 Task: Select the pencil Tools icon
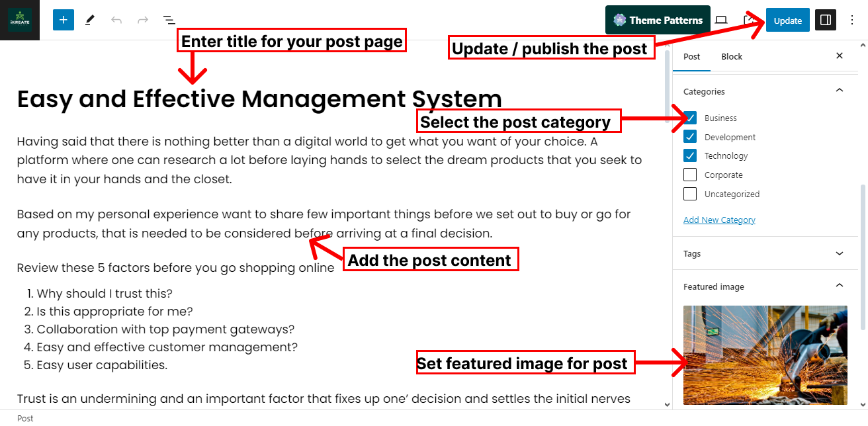[90, 20]
